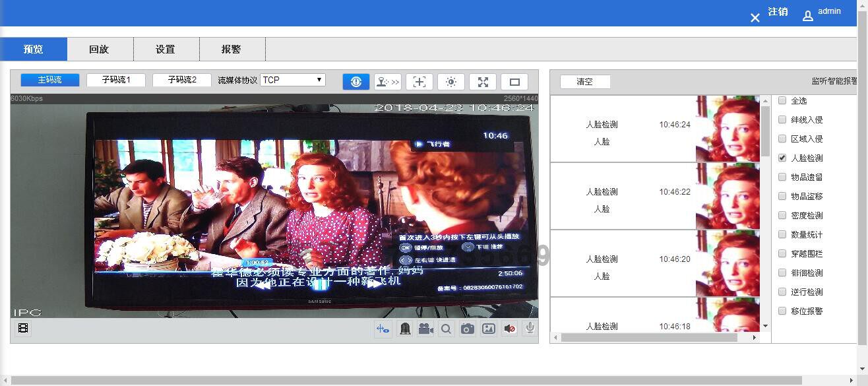This screenshot has height=386, width=868.
Task: Click 清空 to clear alarm list
Action: point(585,82)
